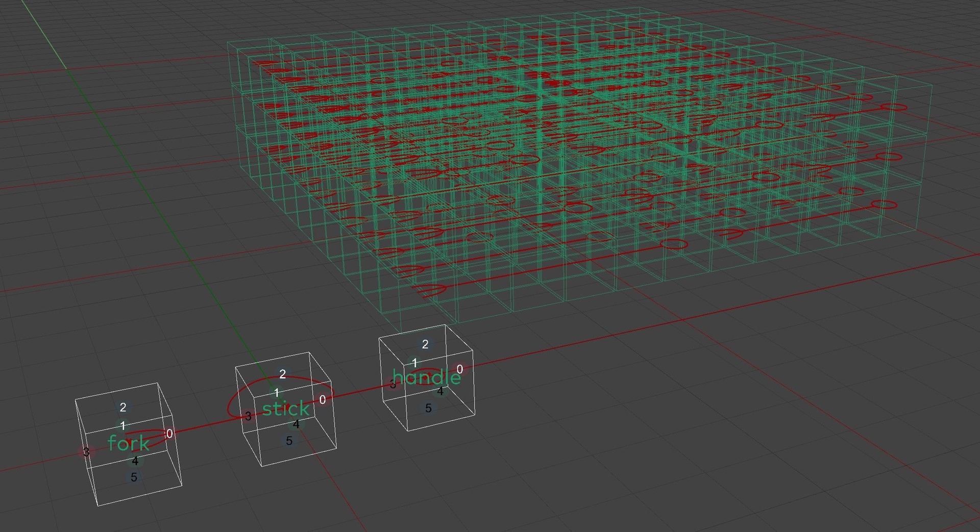Choose socket marker 4 on the handle cube
Screen dimensions: 980x532
(440, 391)
